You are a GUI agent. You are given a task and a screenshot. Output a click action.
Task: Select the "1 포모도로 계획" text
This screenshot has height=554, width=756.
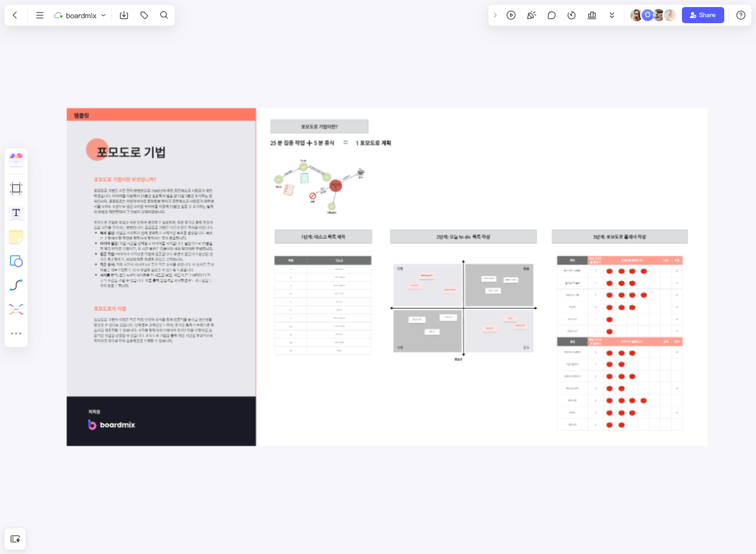click(x=373, y=143)
